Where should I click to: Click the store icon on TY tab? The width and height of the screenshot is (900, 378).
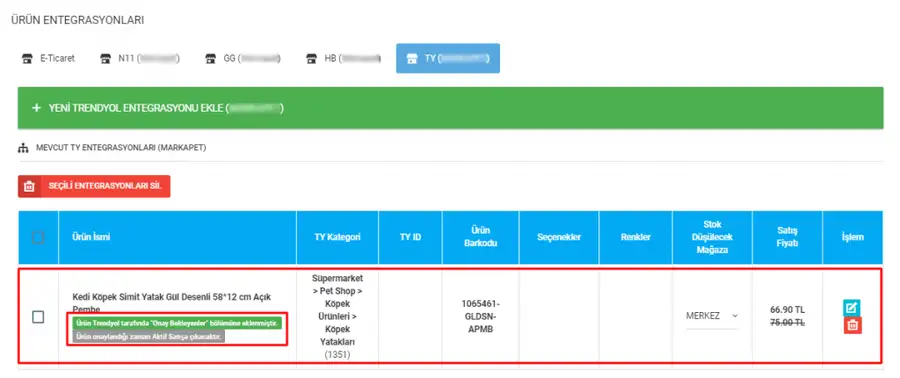click(411, 59)
